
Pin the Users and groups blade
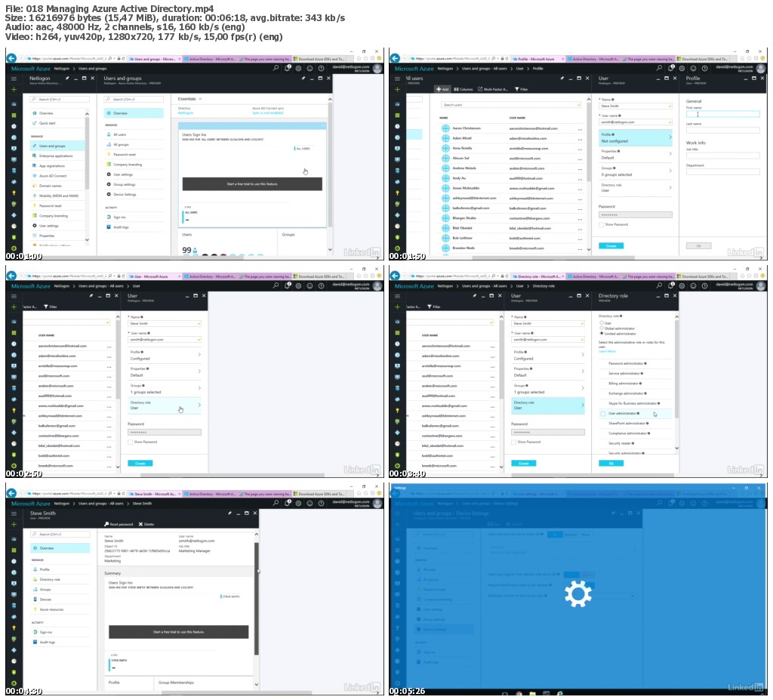pyautogui.click(x=303, y=79)
